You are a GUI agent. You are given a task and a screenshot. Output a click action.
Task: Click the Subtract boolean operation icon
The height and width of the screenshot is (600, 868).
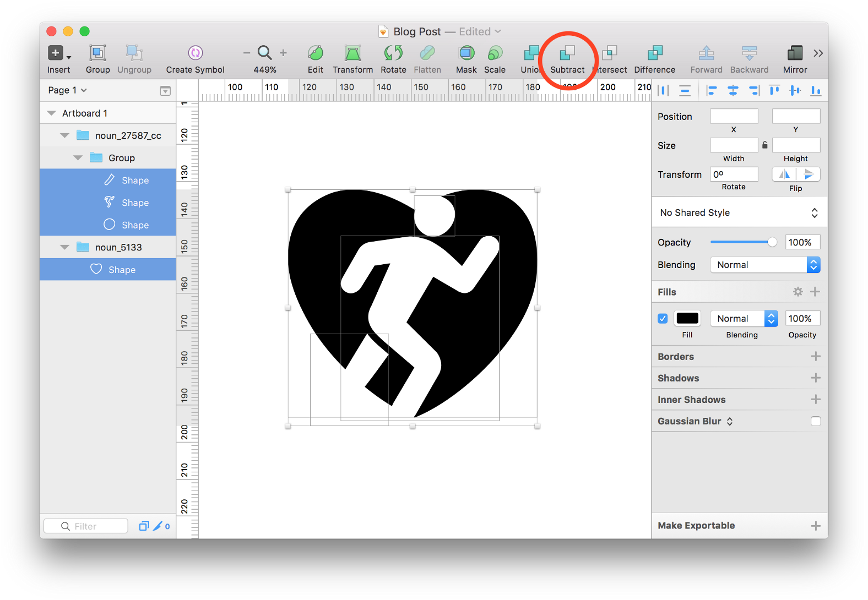pyautogui.click(x=567, y=53)
